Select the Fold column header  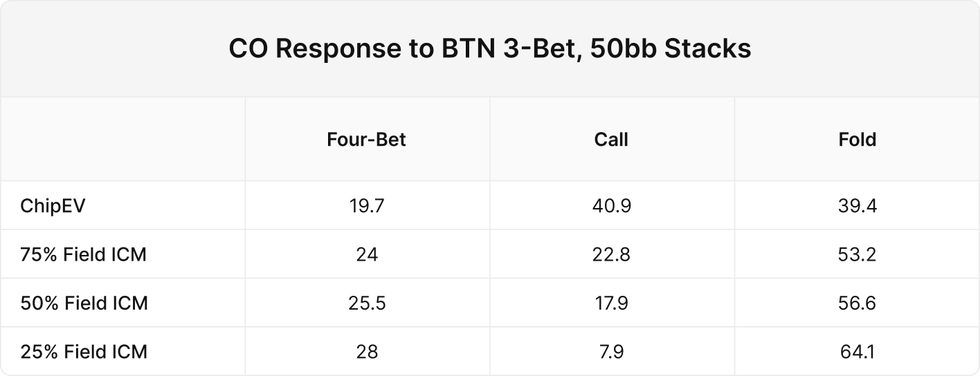click(x=857, y=140)
